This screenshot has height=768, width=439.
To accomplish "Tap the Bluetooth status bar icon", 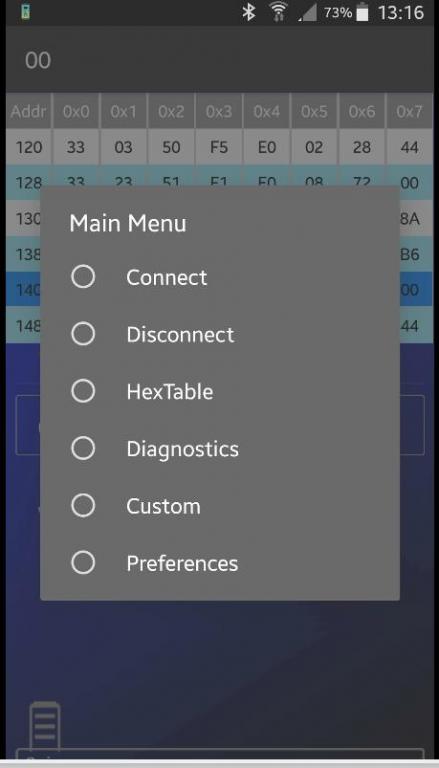I will coord(249,12).
